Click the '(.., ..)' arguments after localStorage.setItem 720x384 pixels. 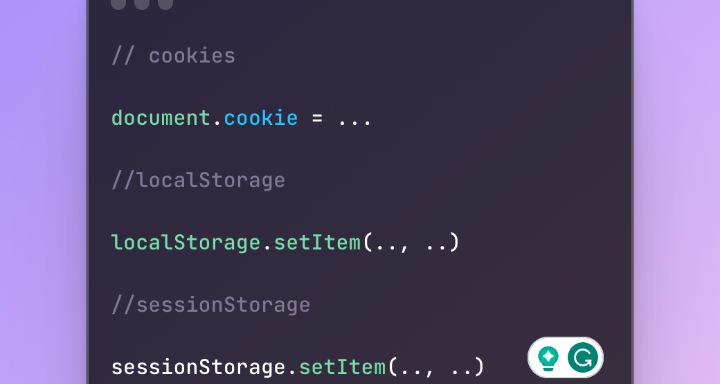pyautogui.click(x=411, y=243)
